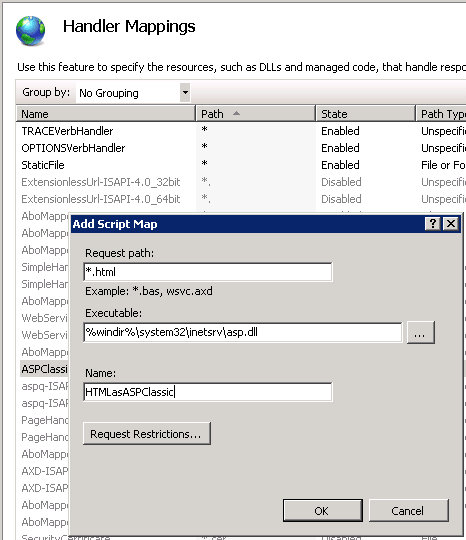Image resolution: width=466 pixels, height=540 pixels.
Task: Confirm the script map with OK
Action: tap(322, 510)
